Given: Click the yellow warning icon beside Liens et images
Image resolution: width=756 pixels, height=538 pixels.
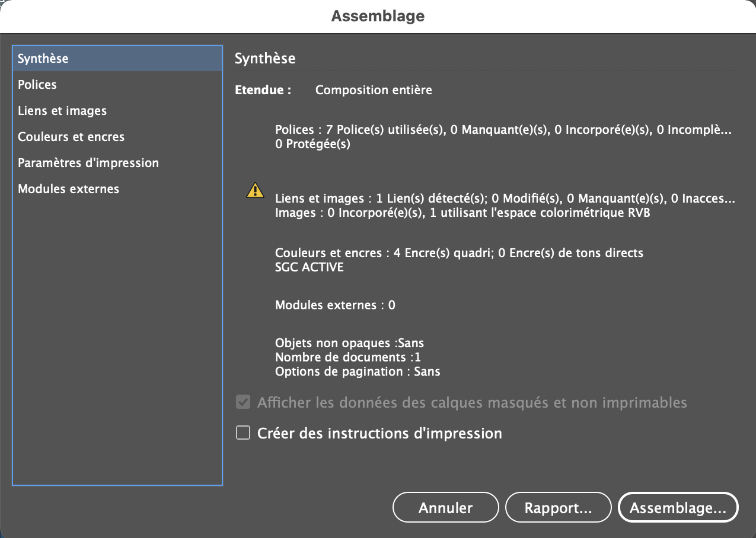Looking at the screenshot, I should click(x=255, y=190).
